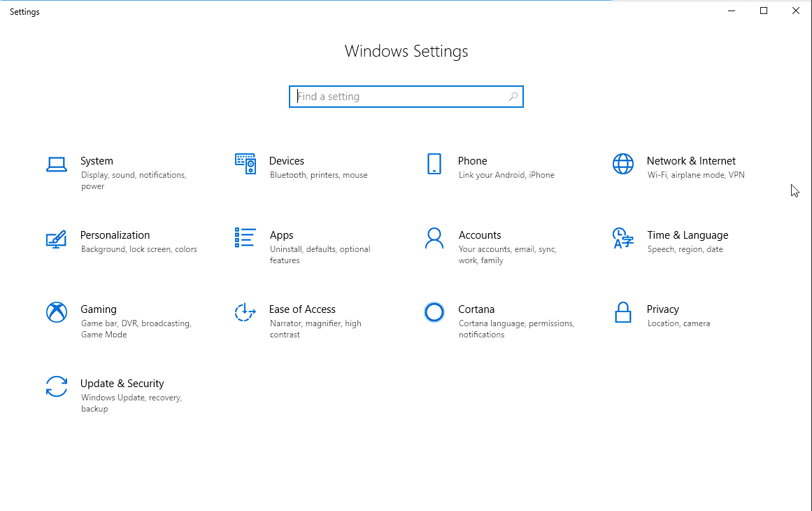Open System settings via the laptop icon
Screen dimensions: 812x511
coord(57,164)
